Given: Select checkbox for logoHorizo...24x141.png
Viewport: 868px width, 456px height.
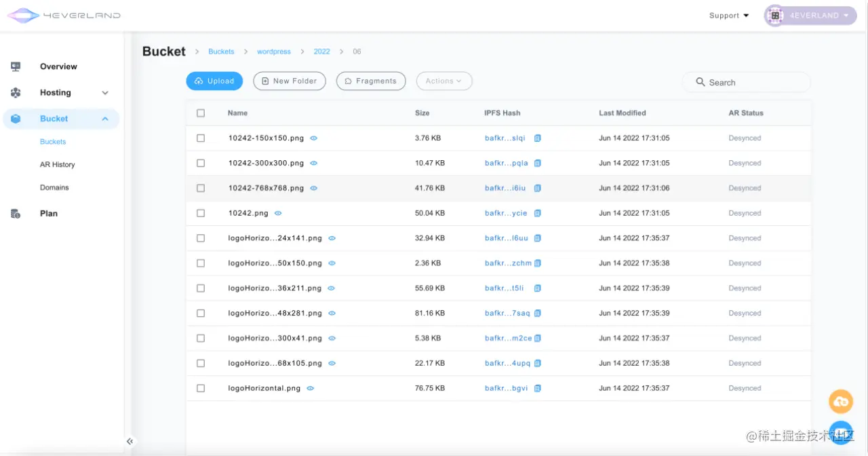Looking at the screenshot, I should (201, 238).
